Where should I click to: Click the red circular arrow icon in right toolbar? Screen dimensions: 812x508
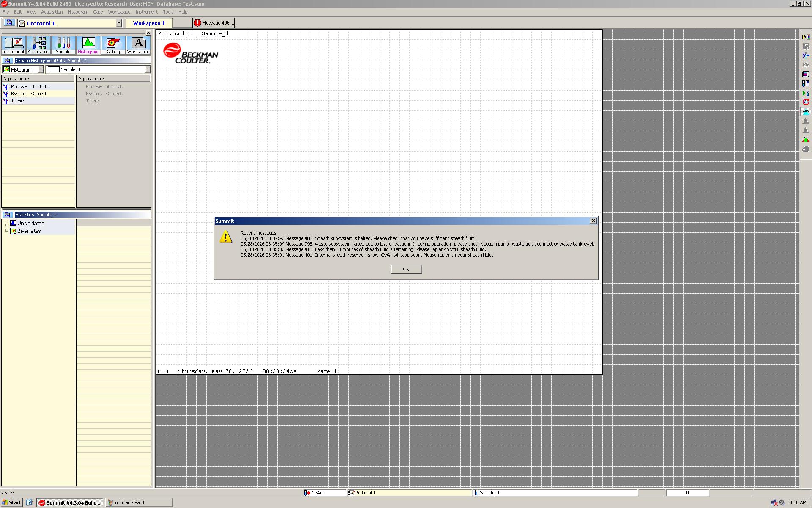(806, 102)
